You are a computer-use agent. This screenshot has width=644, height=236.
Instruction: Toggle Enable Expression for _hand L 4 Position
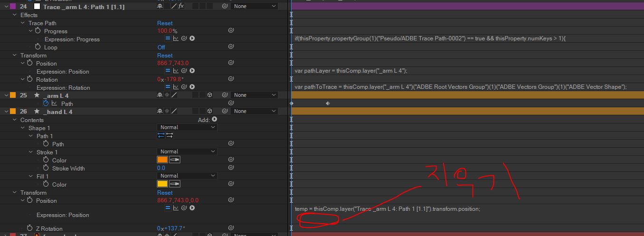click(168, 208)
